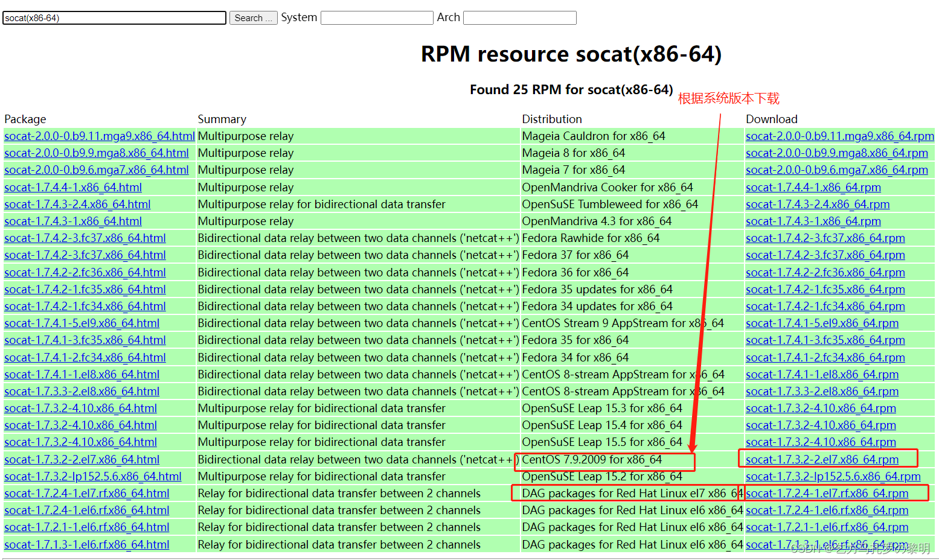939x560 pixels.
Task: Open socat-1.7.3.3-2.el8.x86_64.html link
Action: click(x=82, y=392)
